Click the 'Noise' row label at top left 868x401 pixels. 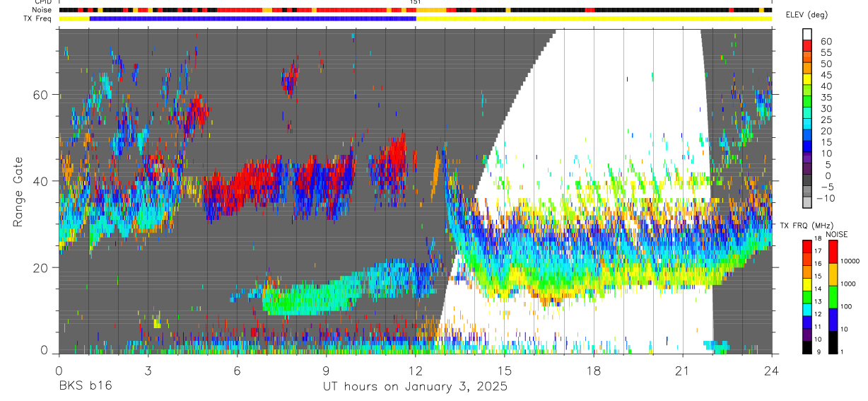pos(43,10)
